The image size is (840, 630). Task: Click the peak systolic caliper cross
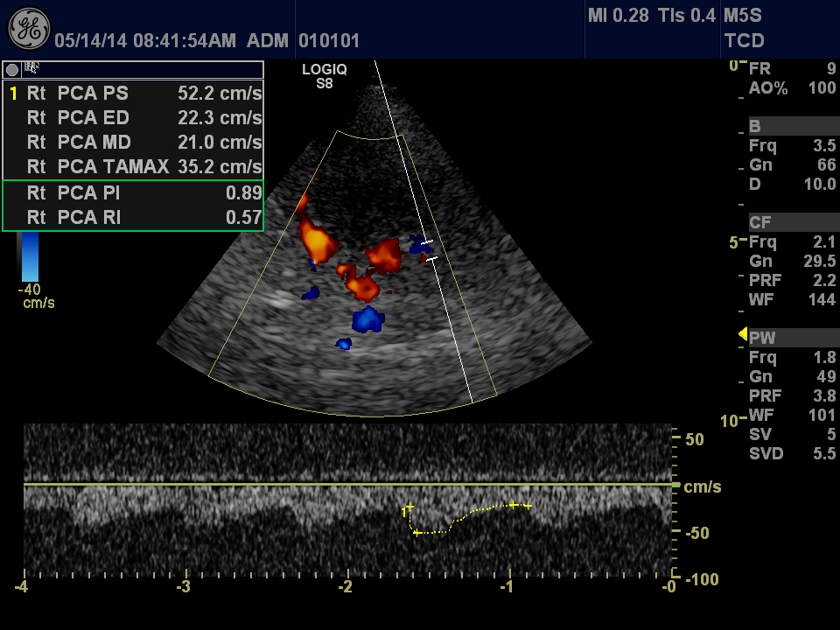point(417,532)
